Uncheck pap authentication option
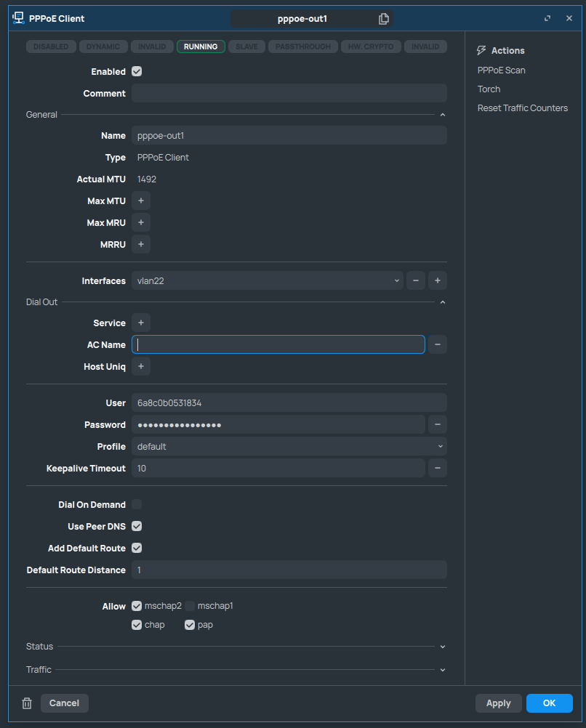Image resolution: width=586 pixels, height=728 pixels. [190, 625]
